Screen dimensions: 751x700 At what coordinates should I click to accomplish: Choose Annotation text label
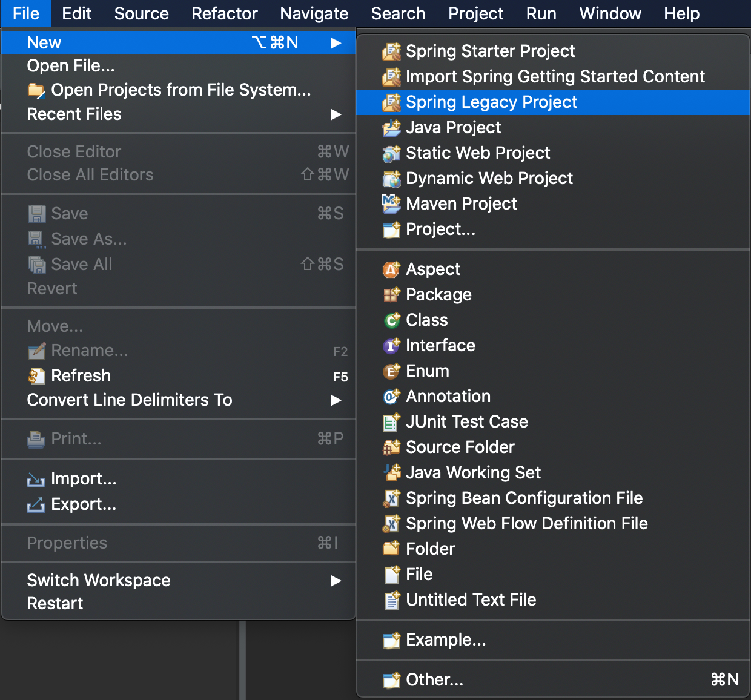pos(448,397)
